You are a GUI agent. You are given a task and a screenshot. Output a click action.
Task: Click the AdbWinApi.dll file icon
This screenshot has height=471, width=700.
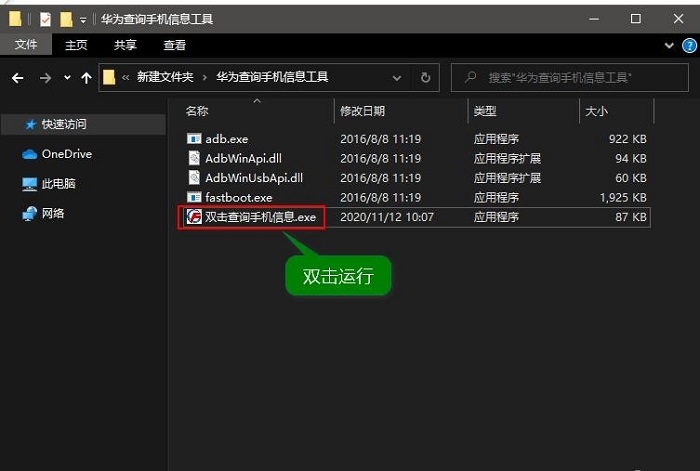(194, 158)
